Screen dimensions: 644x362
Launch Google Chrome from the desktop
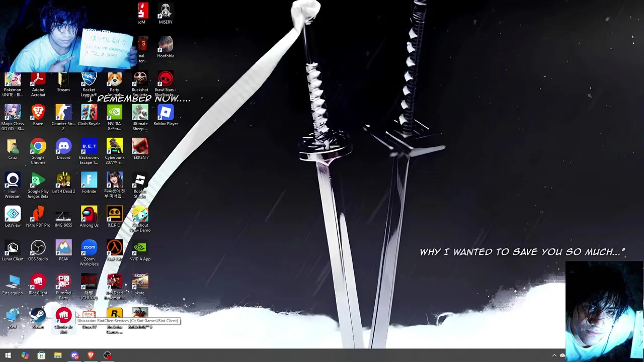38,152
